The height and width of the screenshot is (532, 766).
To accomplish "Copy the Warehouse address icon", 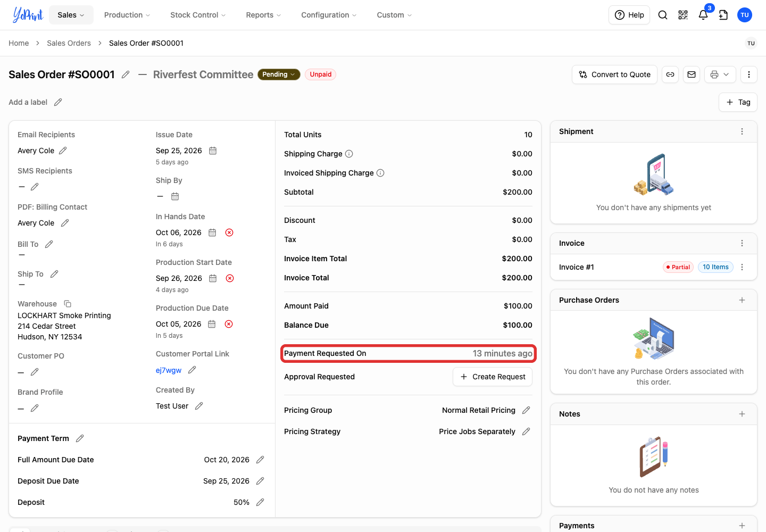I will click(x=68, y=304).
